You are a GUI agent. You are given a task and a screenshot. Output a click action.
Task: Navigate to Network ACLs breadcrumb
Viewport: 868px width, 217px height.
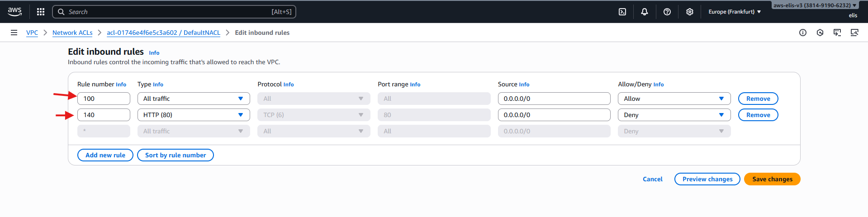(72, 33)
